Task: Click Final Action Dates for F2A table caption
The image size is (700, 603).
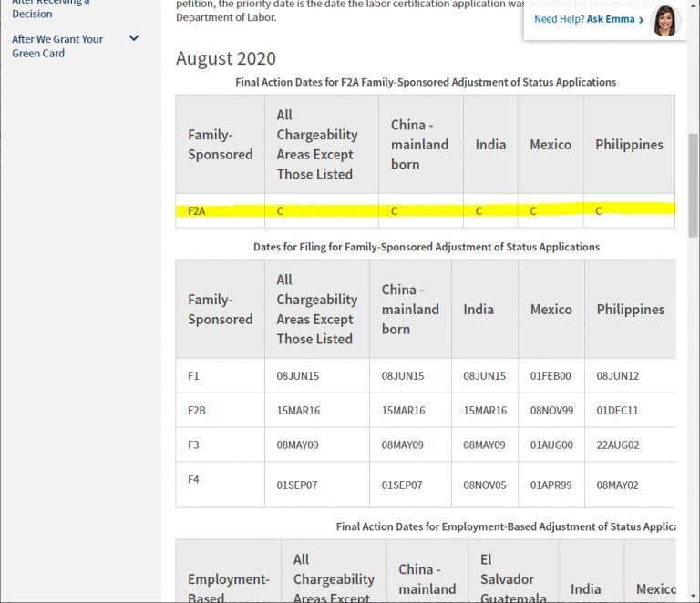Action: pos(426,82)
